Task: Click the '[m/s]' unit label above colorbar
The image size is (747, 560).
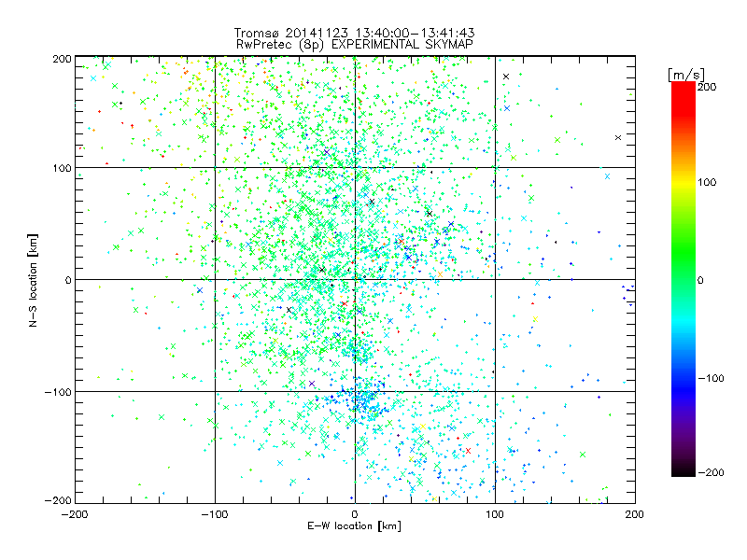Action: pyautogui.click(x=686, y=75)
